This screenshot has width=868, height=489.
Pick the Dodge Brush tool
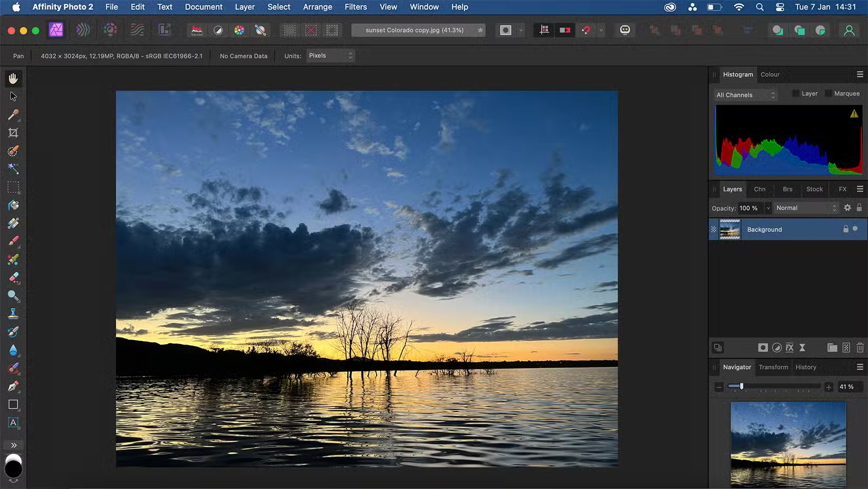(x=13, y=296)
